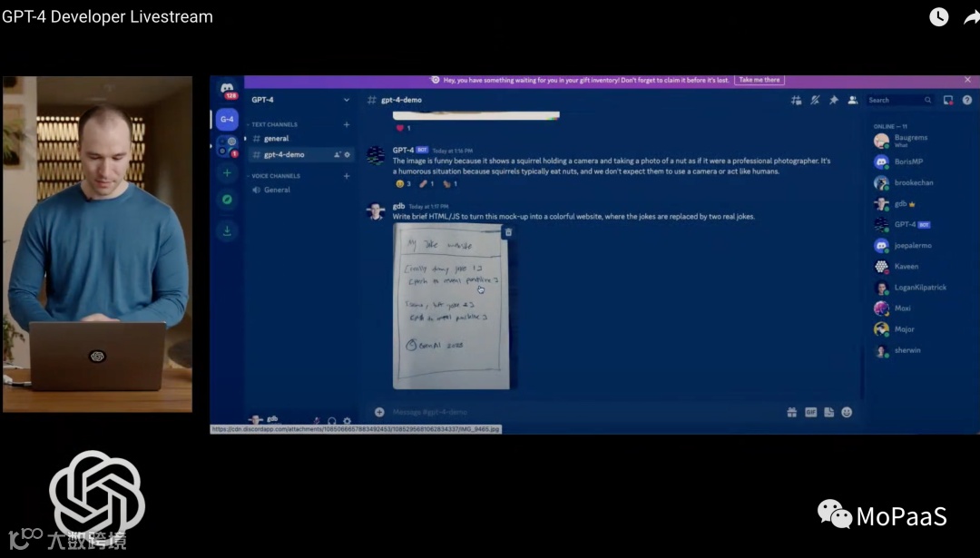Expand the GPT-4 server dropdown menu
Image resolution: width=980 pixels, height=558 pixels.
coord(347,100)
